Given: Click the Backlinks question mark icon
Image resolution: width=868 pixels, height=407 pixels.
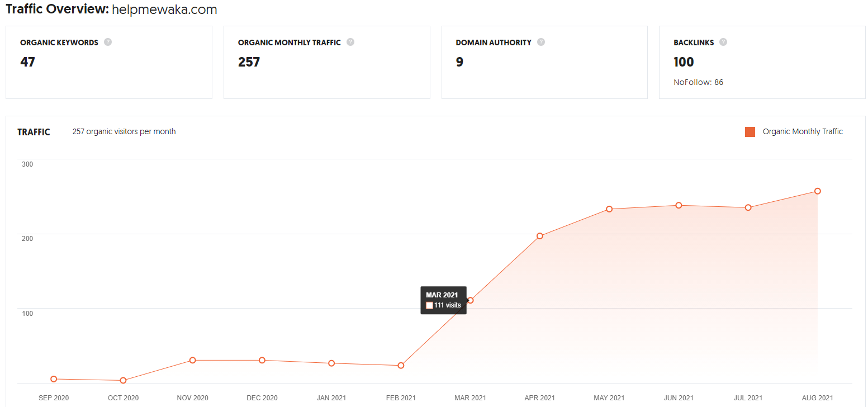Looking at the screenshot, I should 723,42.
